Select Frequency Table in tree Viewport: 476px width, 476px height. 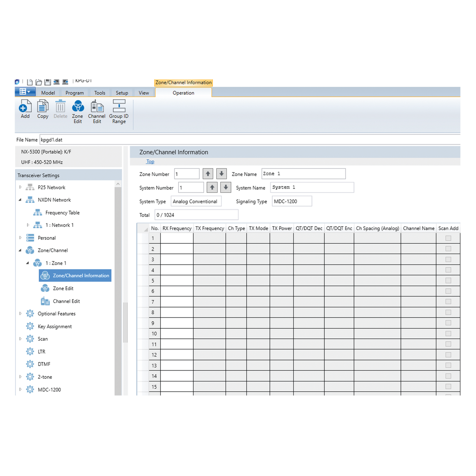point(62,213)
